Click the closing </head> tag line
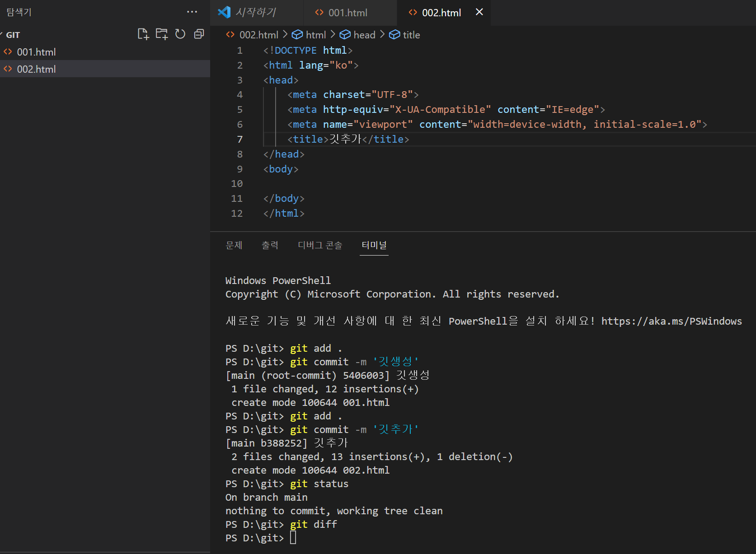Viewport: 756px width, 554px height. tap(284, 154)
